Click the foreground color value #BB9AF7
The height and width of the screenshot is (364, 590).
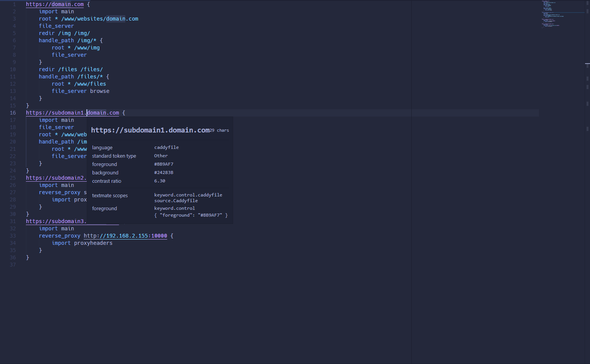(163, 164)
